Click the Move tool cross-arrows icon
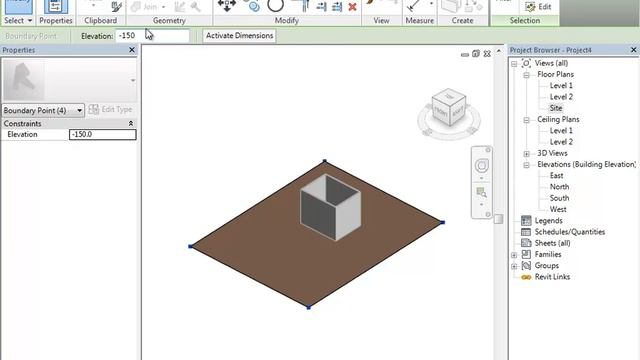The height and width of the screenshot is (360, 640). pyautogui.click(x=227, y=6)
